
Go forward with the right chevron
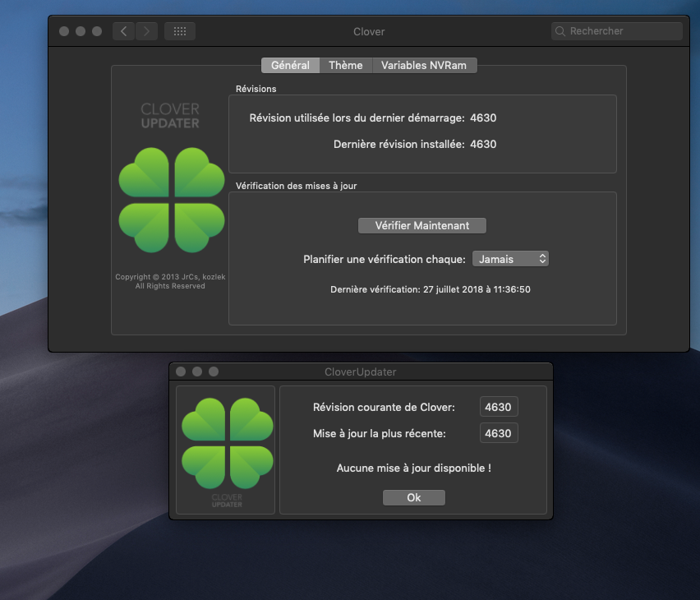(x=146, y=31)
